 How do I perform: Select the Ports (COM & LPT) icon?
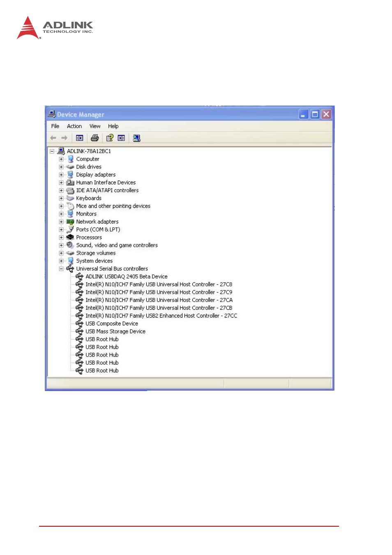pyautogui.click(x=71, y=230)
